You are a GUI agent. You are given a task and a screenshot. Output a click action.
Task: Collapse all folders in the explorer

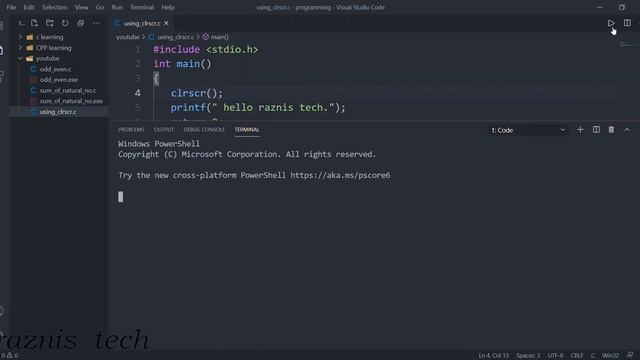coord(80,23)
